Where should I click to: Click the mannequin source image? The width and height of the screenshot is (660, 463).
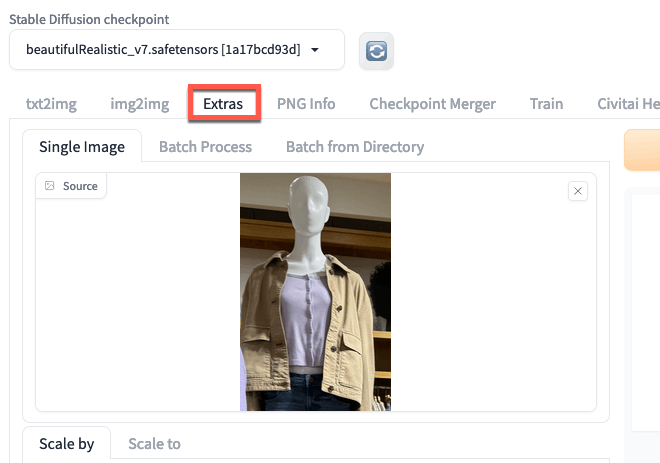coord(315,292)
